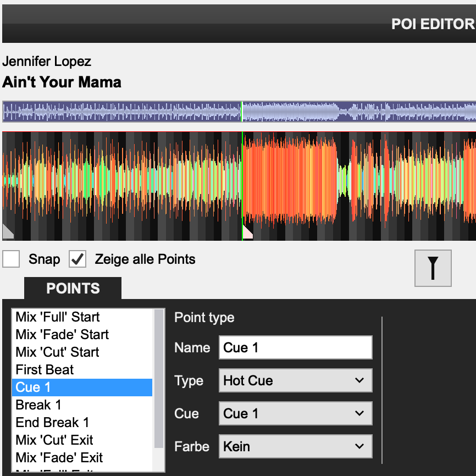Select End Break 1 in the points list
Image resolution: width=476 pixels, height=476 pixels.
click(82, 423)
